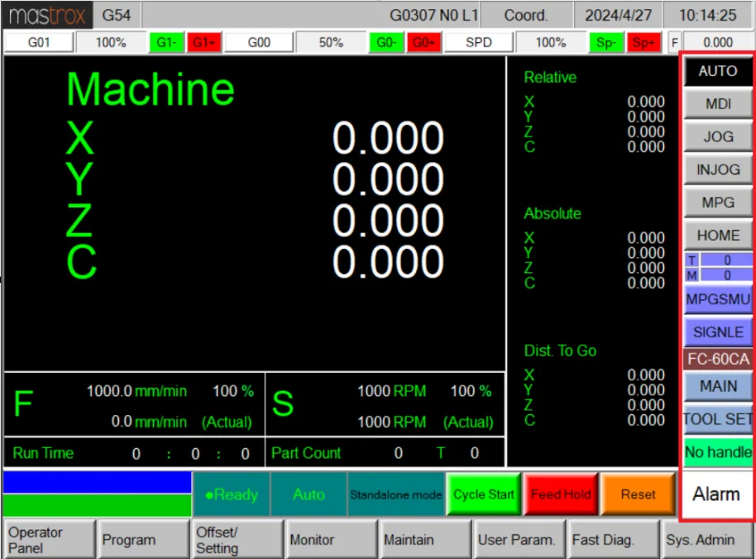
Task: Click the red Feed Hold button
Action: (x=561, y=494)
